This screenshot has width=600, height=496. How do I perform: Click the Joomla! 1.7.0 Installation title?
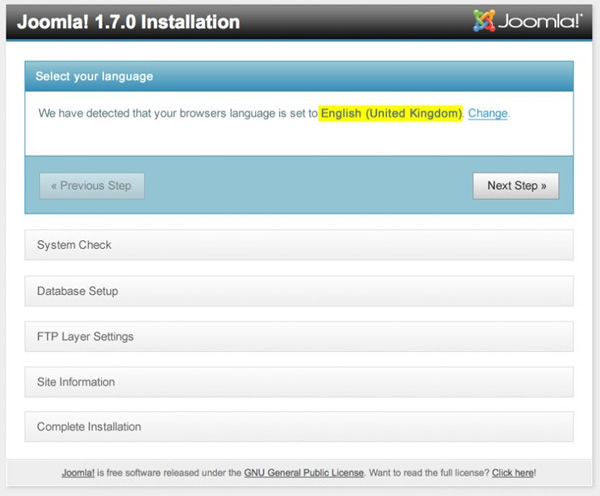click(126, 21)
